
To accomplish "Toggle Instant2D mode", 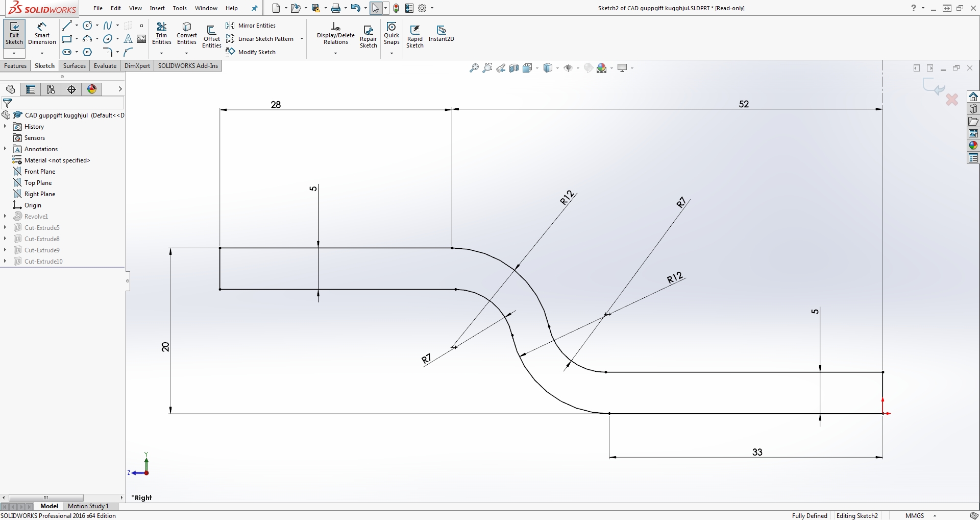I will (x=441, y=34).
